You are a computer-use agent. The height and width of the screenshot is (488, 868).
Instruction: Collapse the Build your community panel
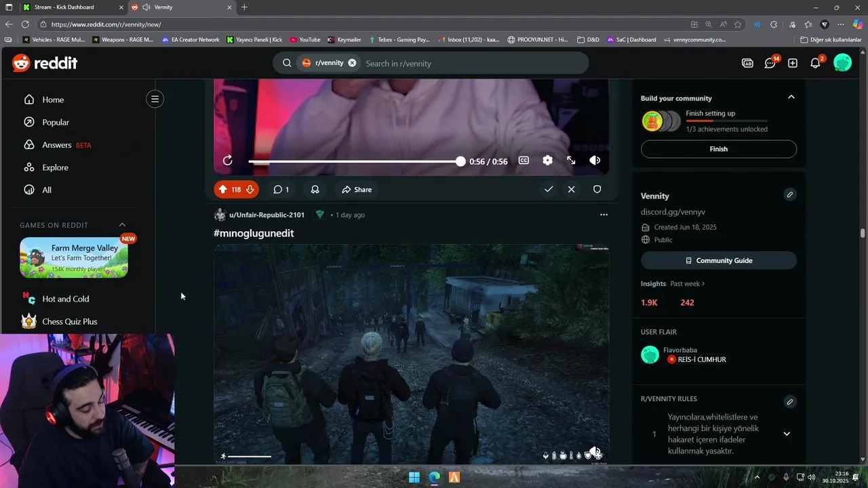tap(791, 98)
